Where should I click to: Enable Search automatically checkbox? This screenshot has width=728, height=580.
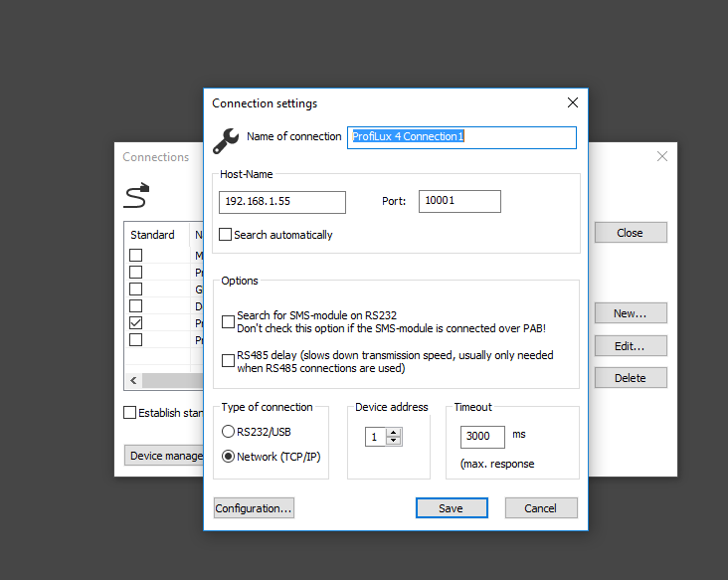[x=225, y=235]
